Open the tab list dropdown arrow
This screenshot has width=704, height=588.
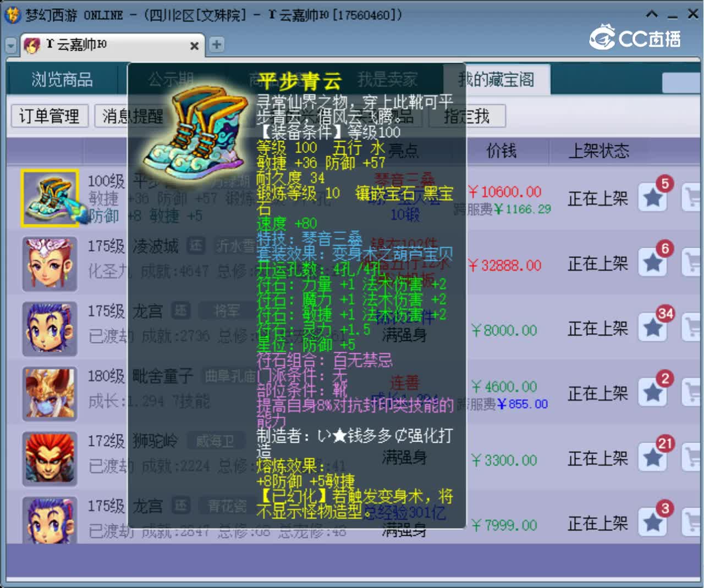[11, 46]
